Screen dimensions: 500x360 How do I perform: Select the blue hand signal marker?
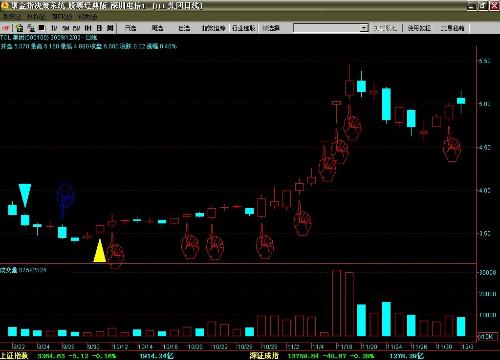(65, 198)
